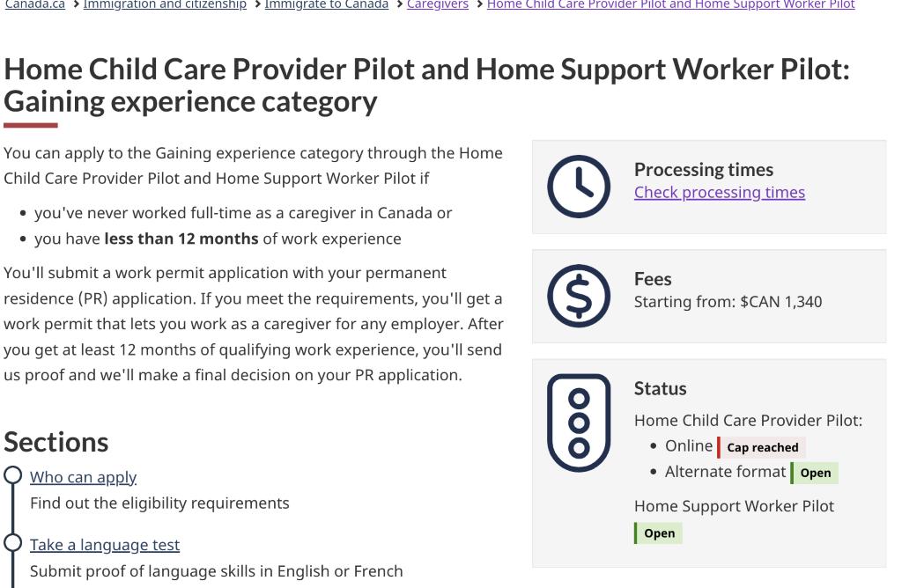Click the circle marker beside Who can apply
The height and width of the screenshot is (588, 902).
tap(13, 476)
